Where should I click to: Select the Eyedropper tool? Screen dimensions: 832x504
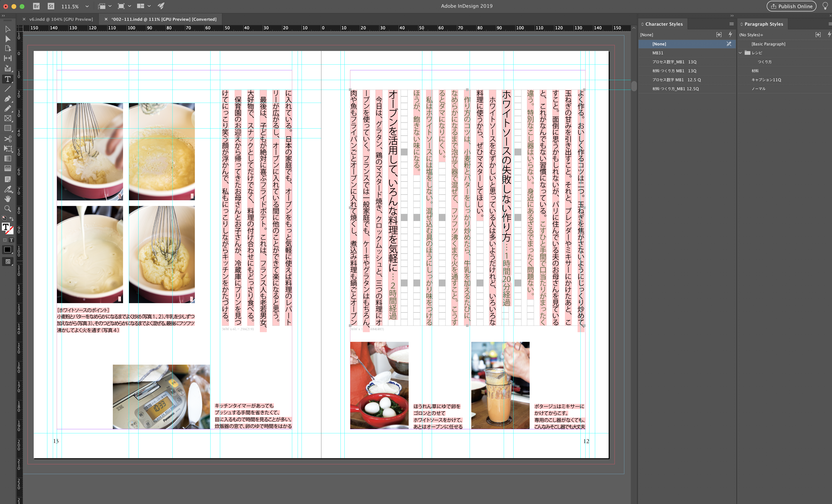pos(7,189)
